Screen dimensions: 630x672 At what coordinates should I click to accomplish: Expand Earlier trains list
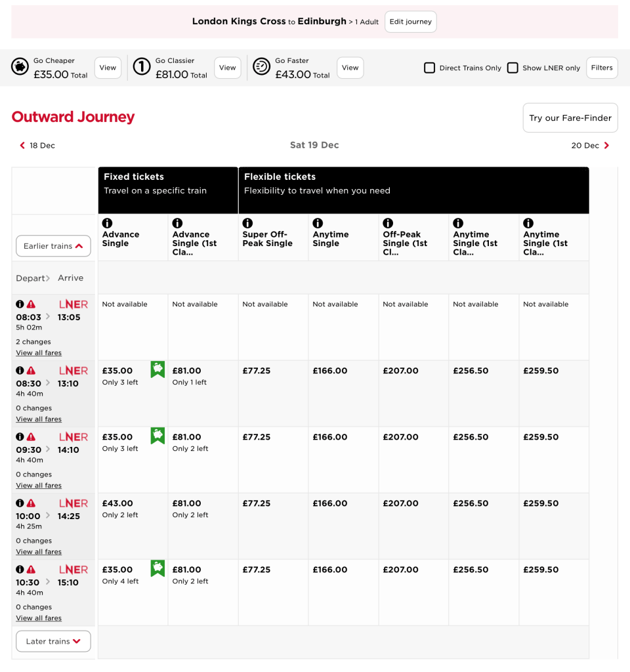[53, 246]
